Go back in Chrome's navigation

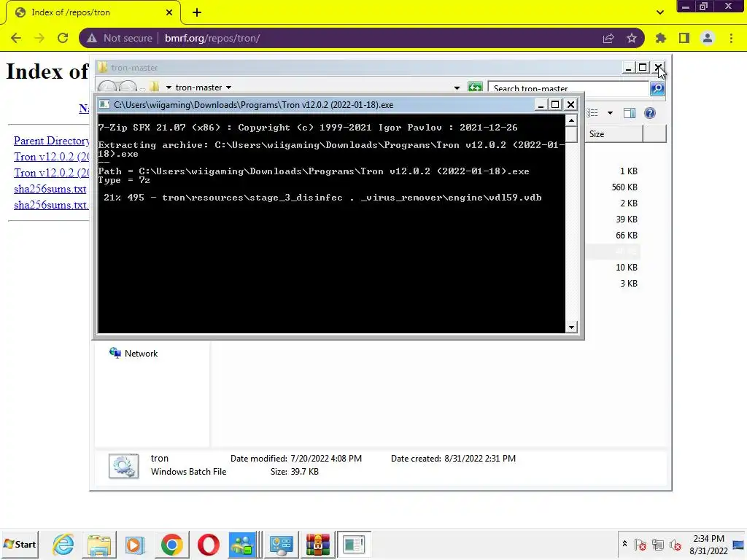(x=16, y=38)
